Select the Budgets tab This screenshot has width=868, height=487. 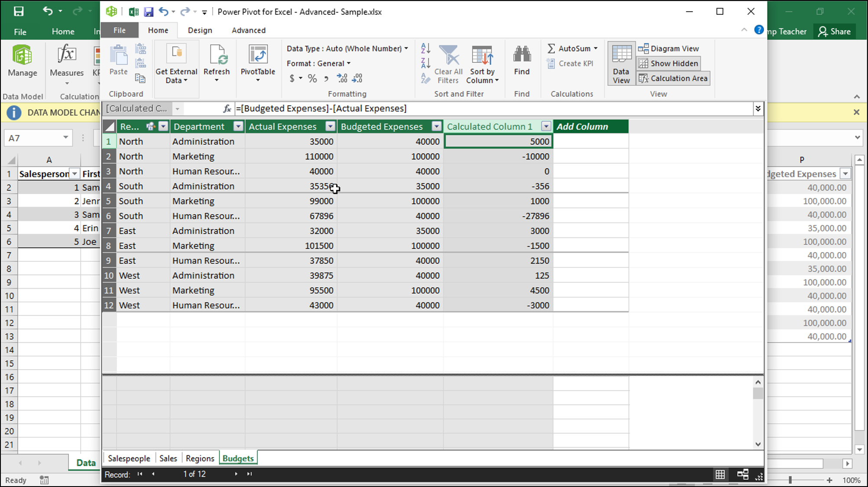coord(238,458)
